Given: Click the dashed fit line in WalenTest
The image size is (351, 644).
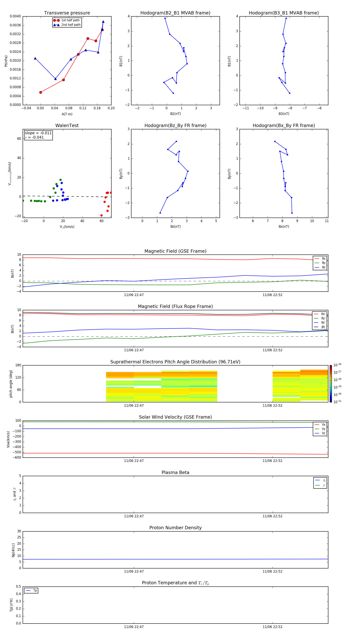Looking at the screenshot, I should click(67, 196).
